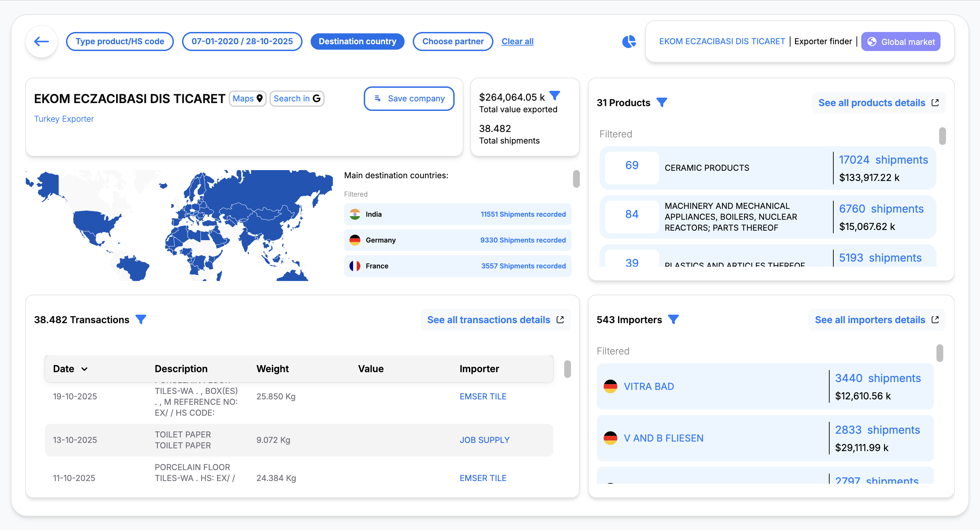Sort transactions by the Date column chevron
980x530 pixels.
[84, 369]
